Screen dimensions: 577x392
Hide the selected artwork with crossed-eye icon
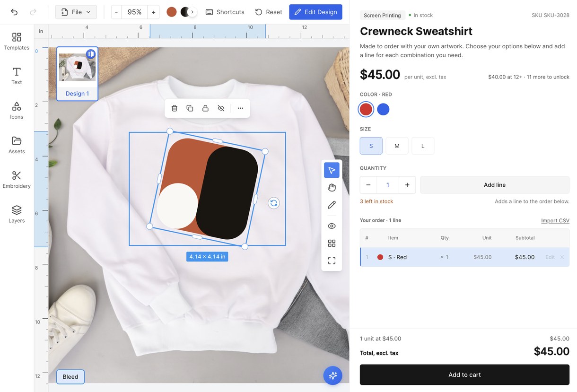tap(221, 108)
